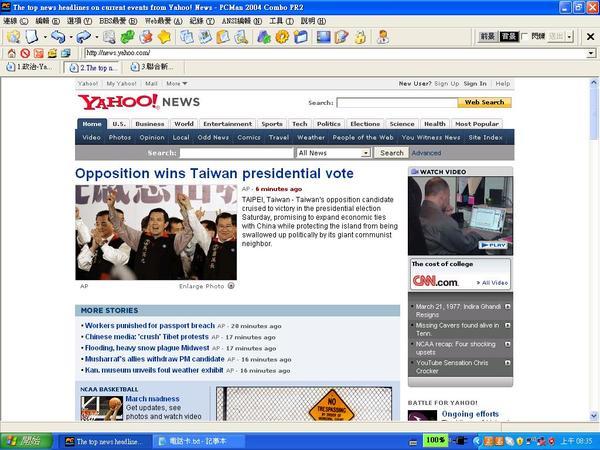
Task: Select the Politics news tab
Action: click(x=329, y=124)
